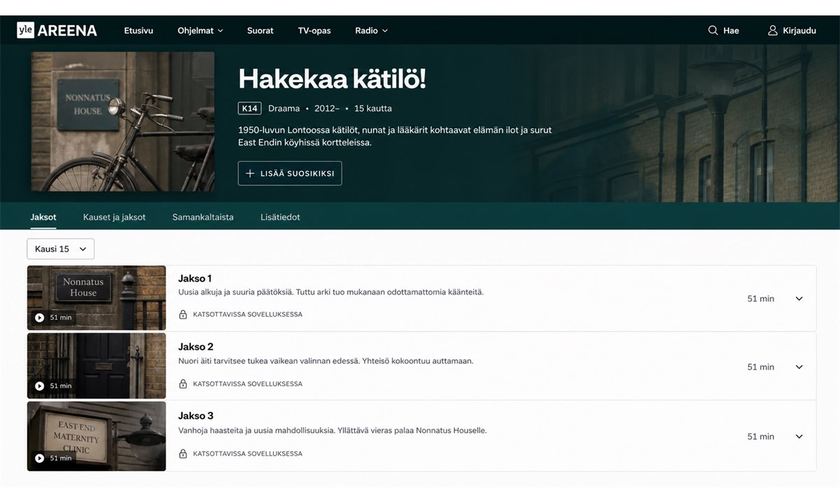840x504 pixels.
Task: Switch to the Samankaltaista tab
Action: pos(203,217)
